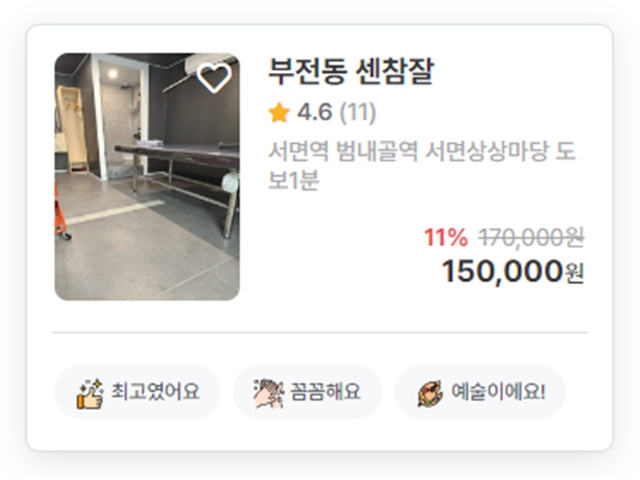This screenshot has height=480, width=640.
Task: Click the wooden locker in the photo
Action: click(72, 129)
